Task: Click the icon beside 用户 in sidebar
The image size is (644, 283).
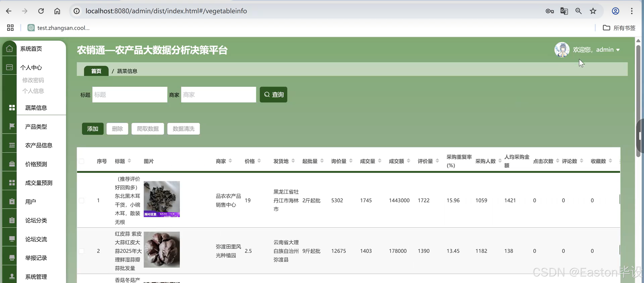Action: [x=12, y=201]
